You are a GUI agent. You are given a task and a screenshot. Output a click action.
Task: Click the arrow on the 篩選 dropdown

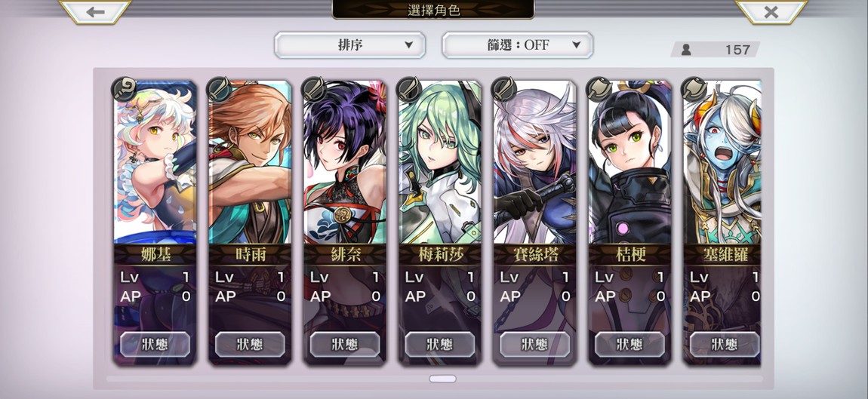tap(576, 45)
